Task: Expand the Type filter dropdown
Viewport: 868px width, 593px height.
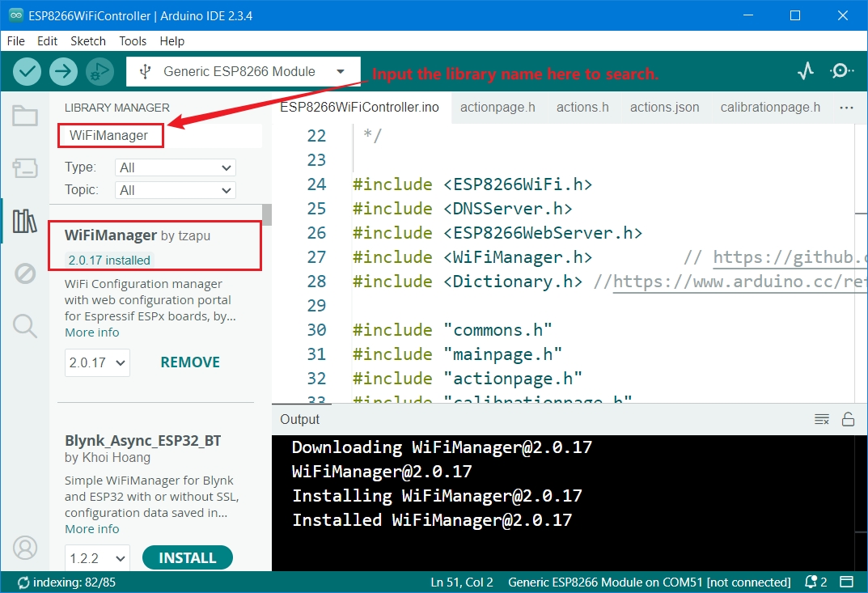Action: click(176, 167)
